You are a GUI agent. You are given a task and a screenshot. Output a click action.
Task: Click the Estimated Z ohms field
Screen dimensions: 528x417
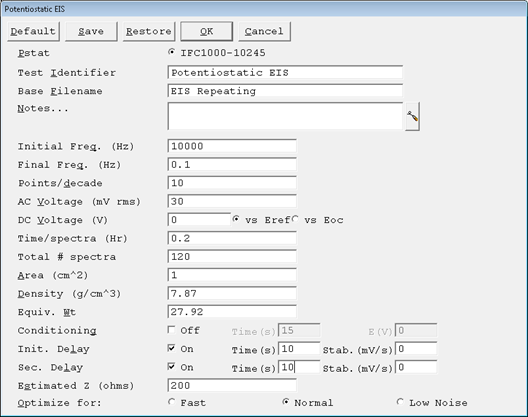tap(232, 385)
